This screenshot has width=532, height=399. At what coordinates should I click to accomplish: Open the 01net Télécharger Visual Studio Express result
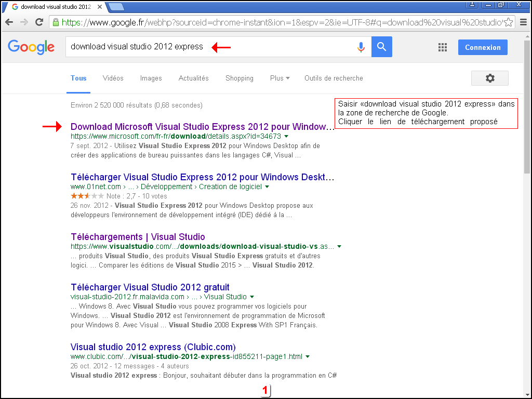tap(202, 177)
